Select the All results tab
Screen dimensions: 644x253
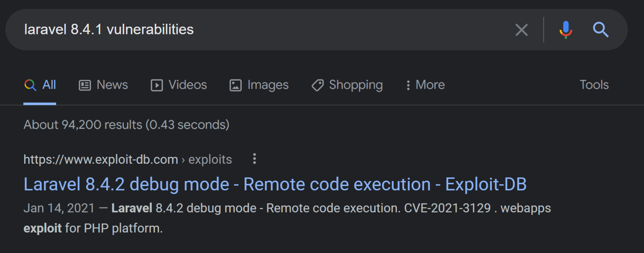tap(40, 85)
